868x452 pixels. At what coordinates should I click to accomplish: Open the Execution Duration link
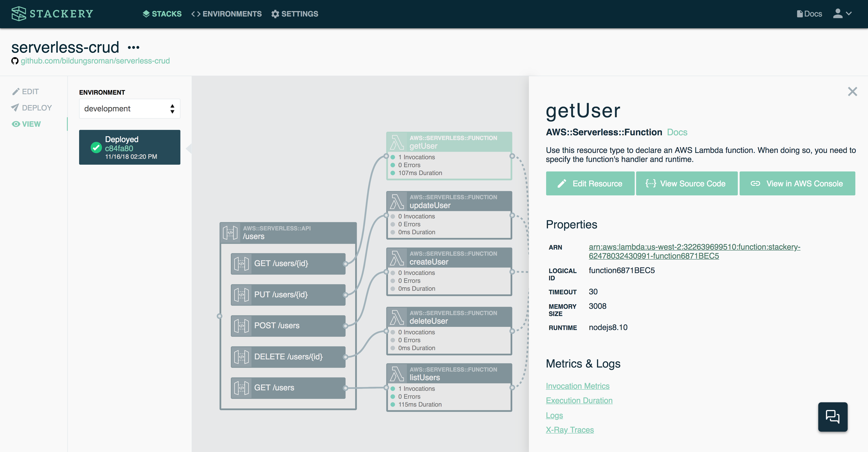coord(579,400)
